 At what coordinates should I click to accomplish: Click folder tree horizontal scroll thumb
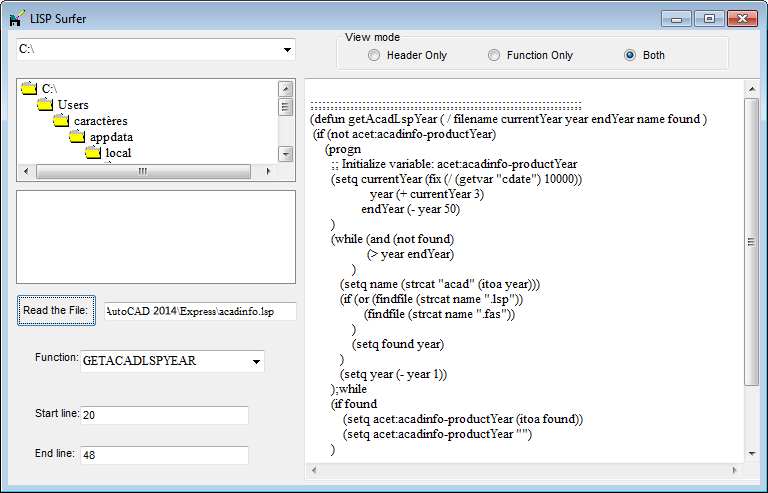point(143,171)
